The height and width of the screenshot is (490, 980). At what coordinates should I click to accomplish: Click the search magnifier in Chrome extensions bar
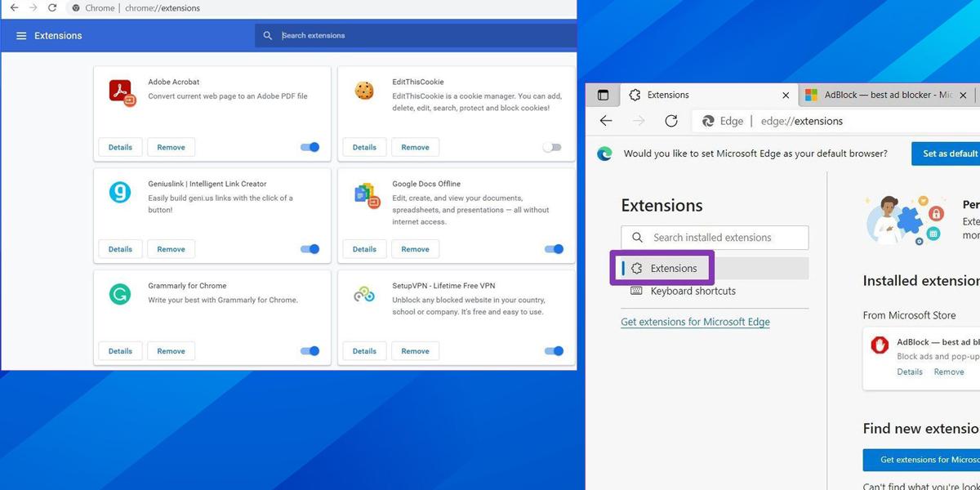pyautogui.click(x=268, y=36)
